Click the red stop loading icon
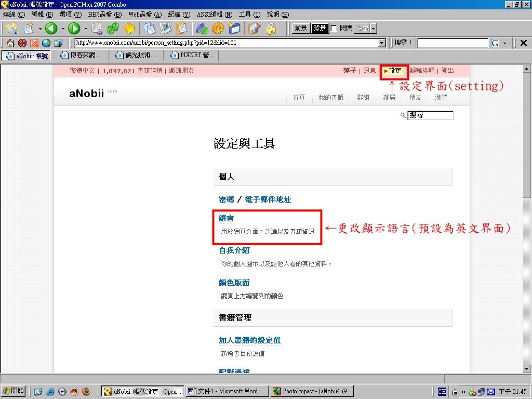This screenshot has width=532, height=399. [x=22, y=43]
